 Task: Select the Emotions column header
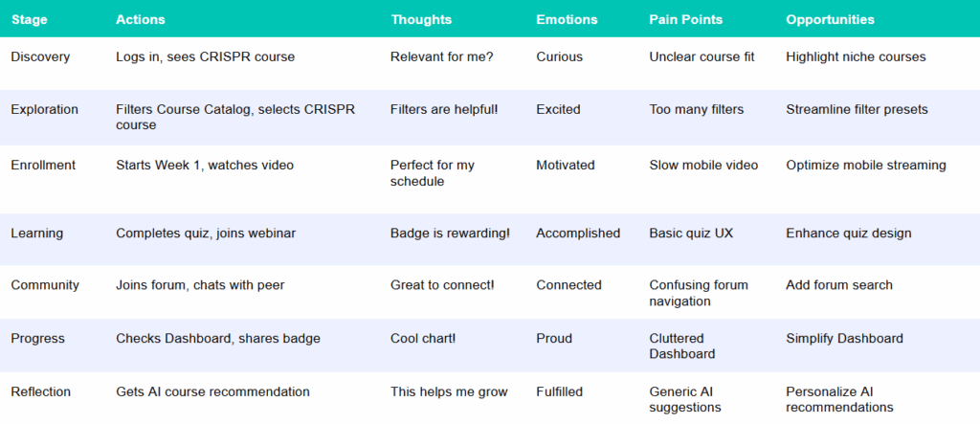pos(567,19)
